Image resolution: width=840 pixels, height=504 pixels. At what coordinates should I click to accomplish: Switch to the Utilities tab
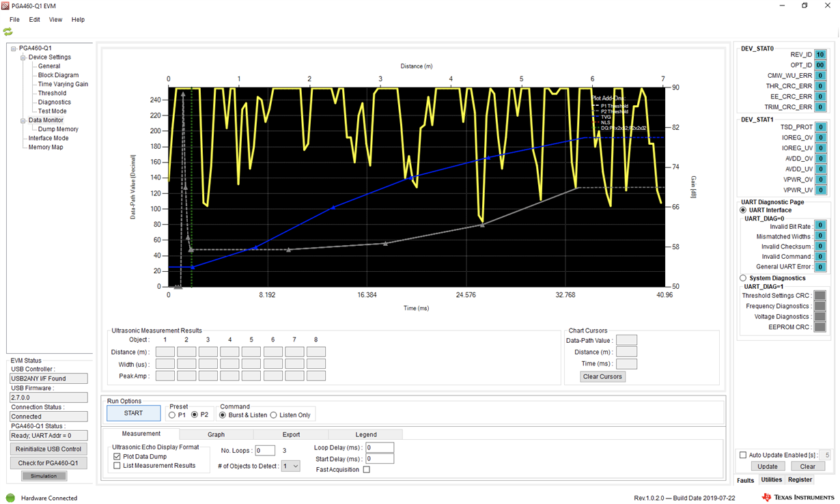[772, 480]
